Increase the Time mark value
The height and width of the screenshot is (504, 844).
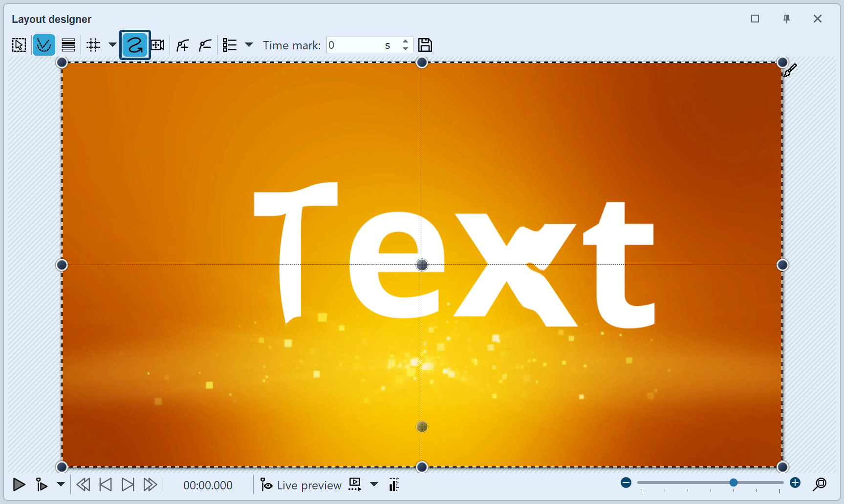(x=405, y=42)
